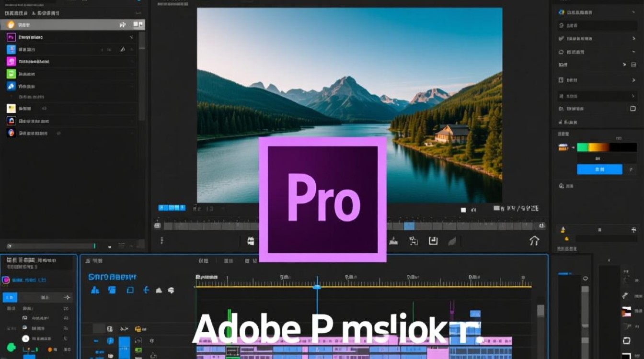Click the round knob atop the lower-right vertical slider

585,278
